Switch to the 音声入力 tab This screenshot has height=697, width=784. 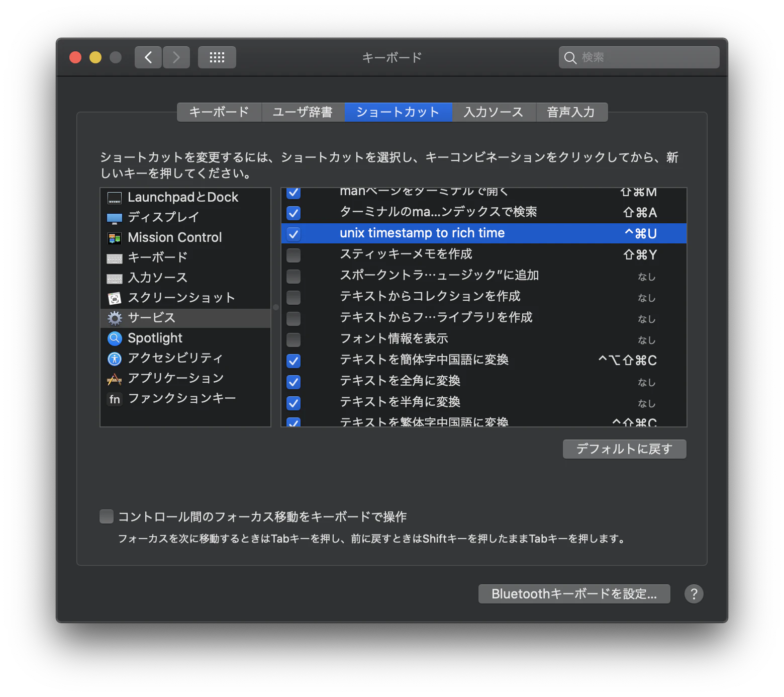571,112
